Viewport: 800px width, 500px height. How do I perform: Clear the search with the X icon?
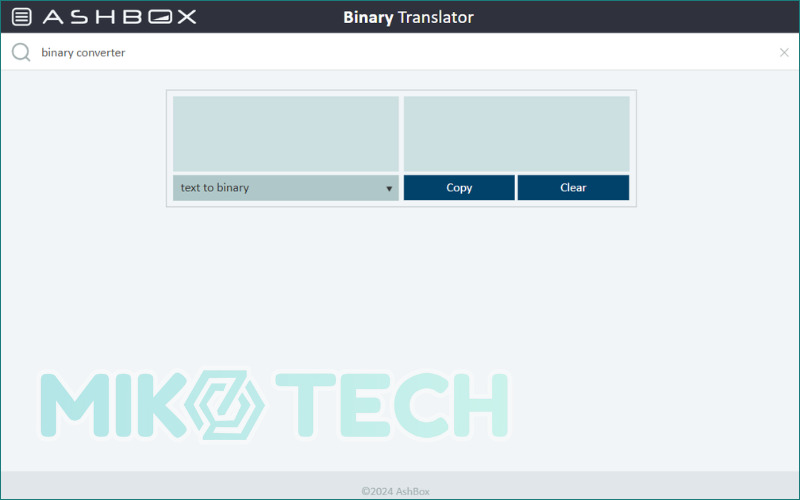(784, 52)
